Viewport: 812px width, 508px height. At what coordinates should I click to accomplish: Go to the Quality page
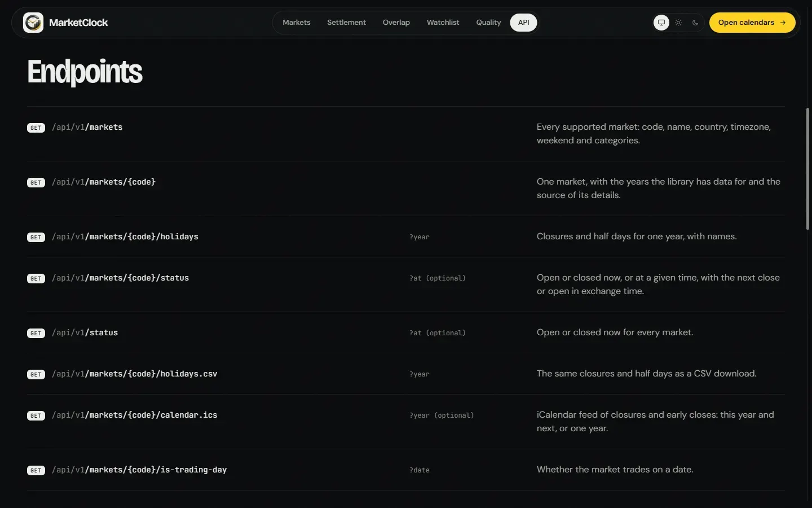488,23
